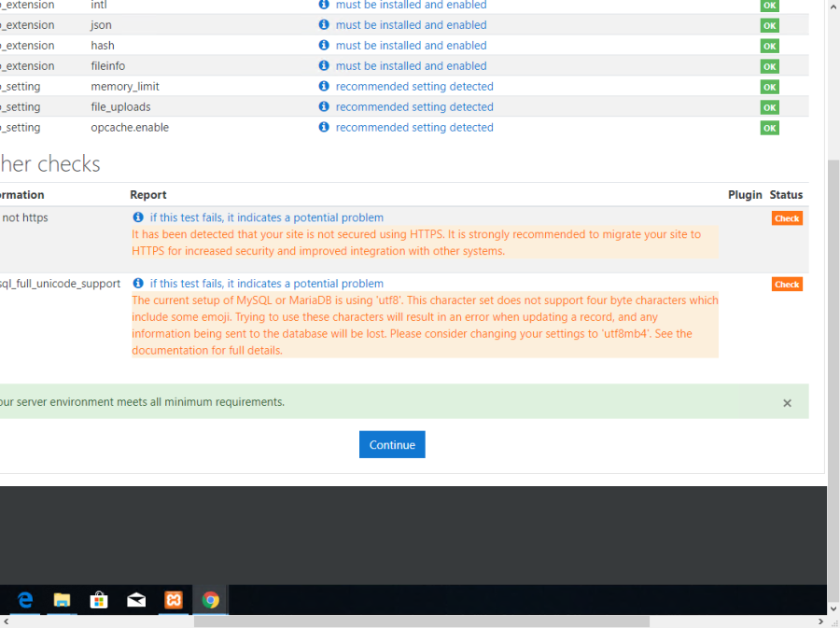Open XAMPP control panel taskbar icon
The image size is (840, 628).
coord(174,600)
